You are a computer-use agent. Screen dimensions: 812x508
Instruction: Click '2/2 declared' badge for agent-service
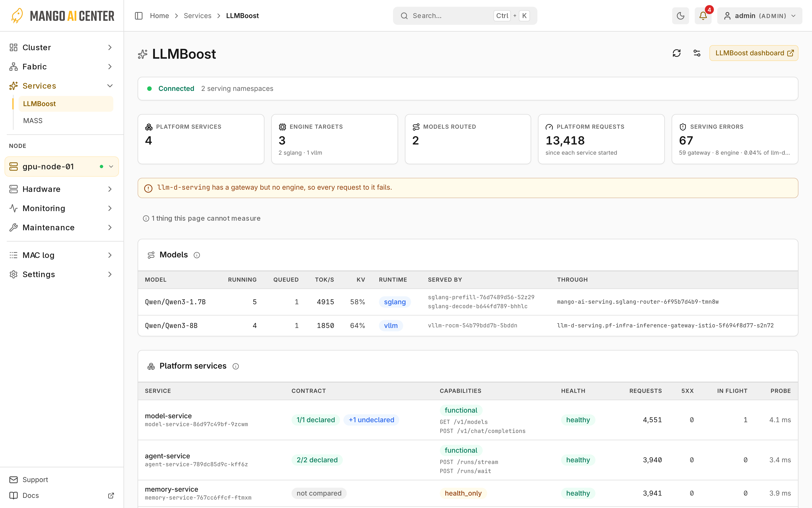point(317,460)
